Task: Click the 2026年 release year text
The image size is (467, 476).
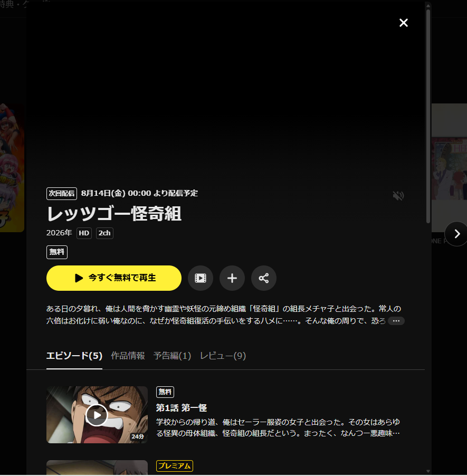Action: (59, 233)
